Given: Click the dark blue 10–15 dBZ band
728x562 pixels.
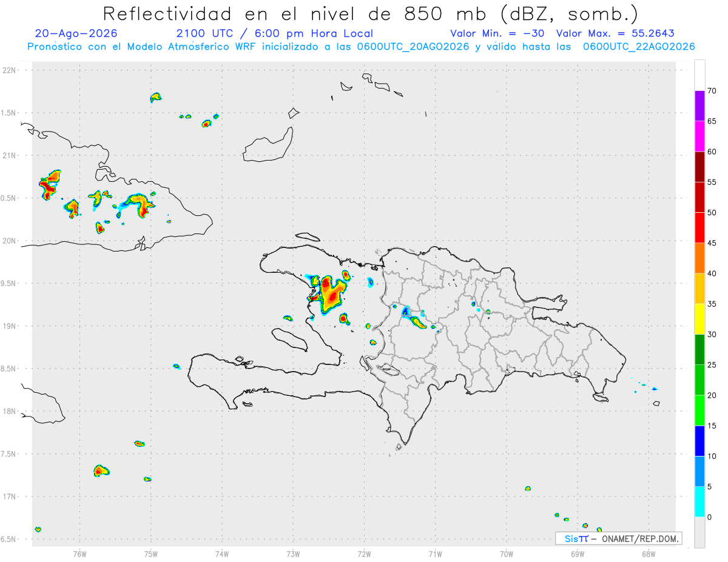Looking at the screenshot, I should tap(699, 441).
